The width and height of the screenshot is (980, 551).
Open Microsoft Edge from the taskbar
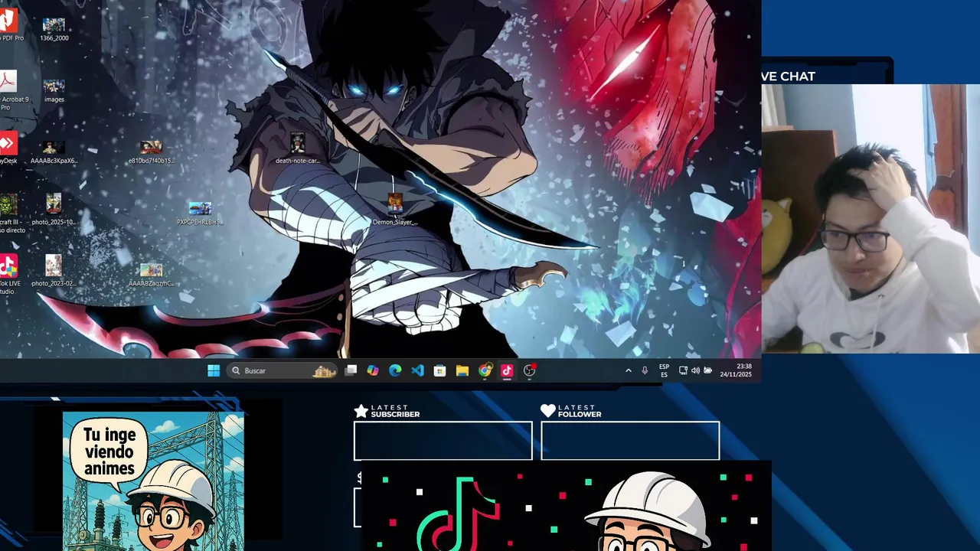click(395, 370)
